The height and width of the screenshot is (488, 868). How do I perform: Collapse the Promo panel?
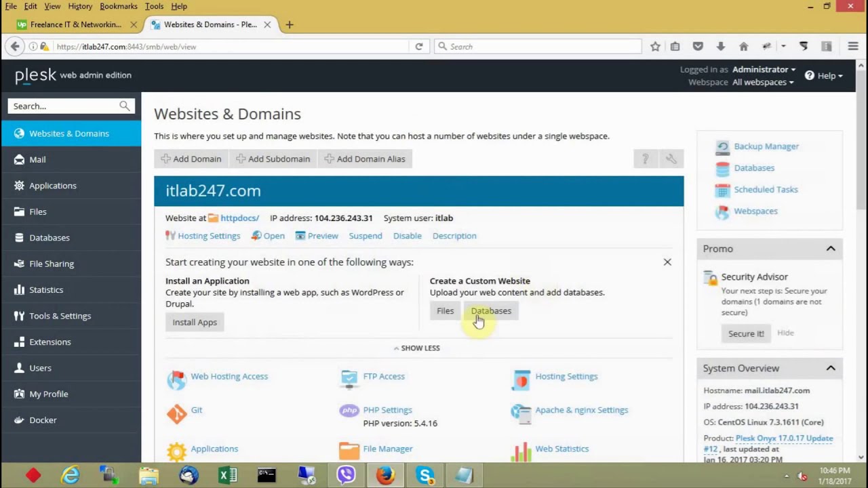coord(831,249)
